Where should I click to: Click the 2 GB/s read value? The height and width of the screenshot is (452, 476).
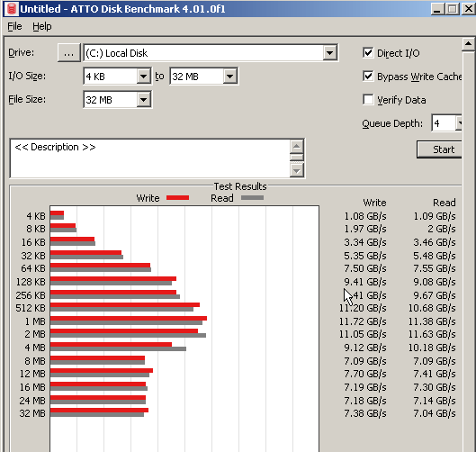tap(442, 229)
